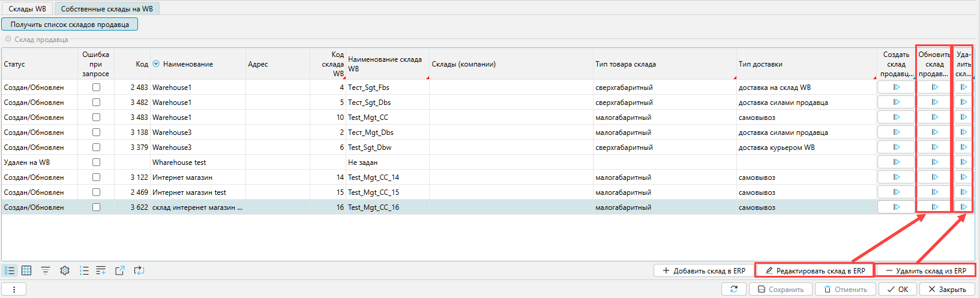
Task: Select the доставка на склад WB cell
Action: coord(806,87)
